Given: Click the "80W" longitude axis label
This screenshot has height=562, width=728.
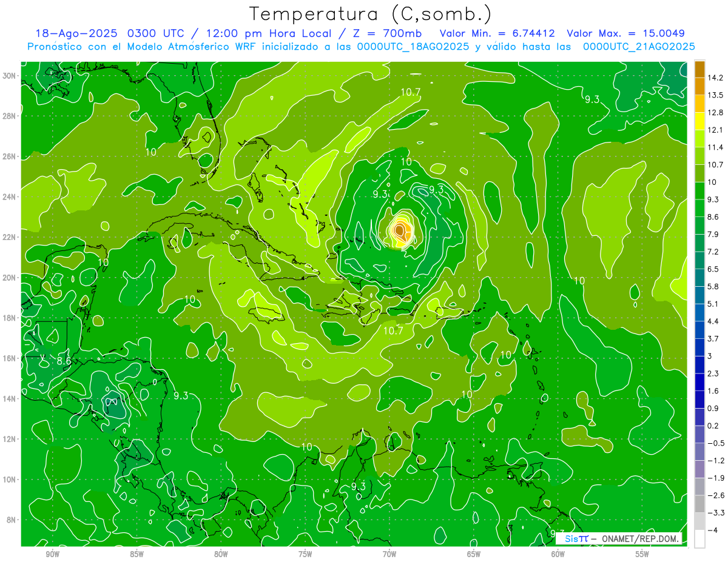Looking at the screenshot, I should (221, 554).
